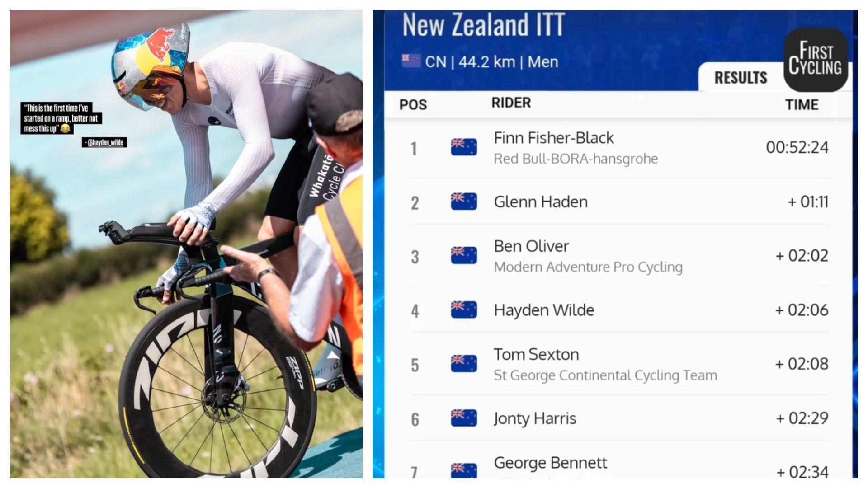
Task: Click flag icon next to Hayden Wilde
Action: click(463, 310)
